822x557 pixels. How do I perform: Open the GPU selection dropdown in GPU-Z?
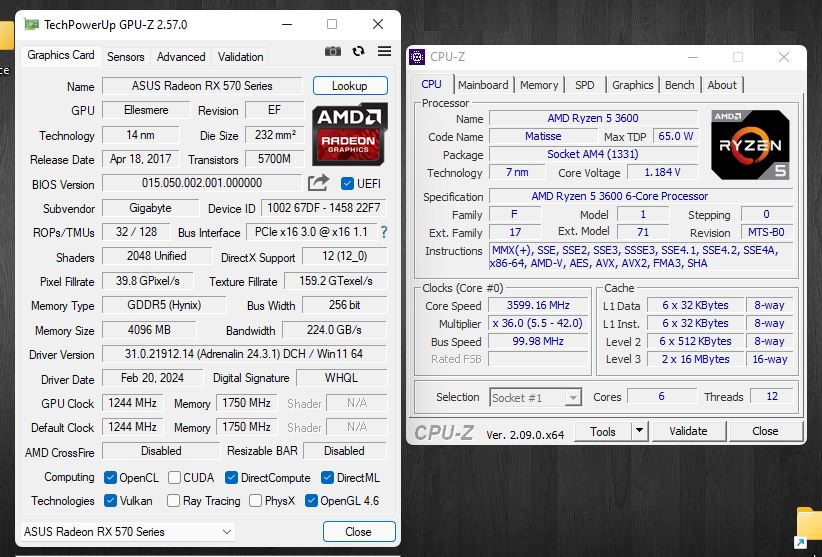tap(128, 531)
